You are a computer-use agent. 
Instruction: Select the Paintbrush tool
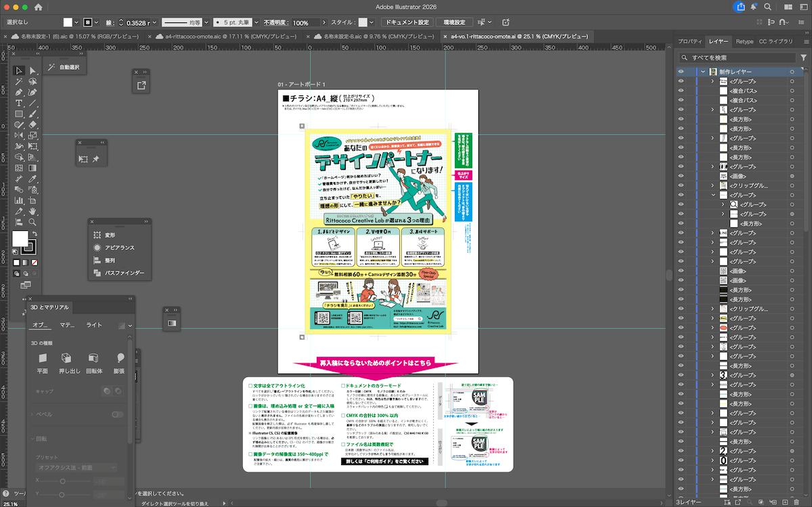[32, 114]
